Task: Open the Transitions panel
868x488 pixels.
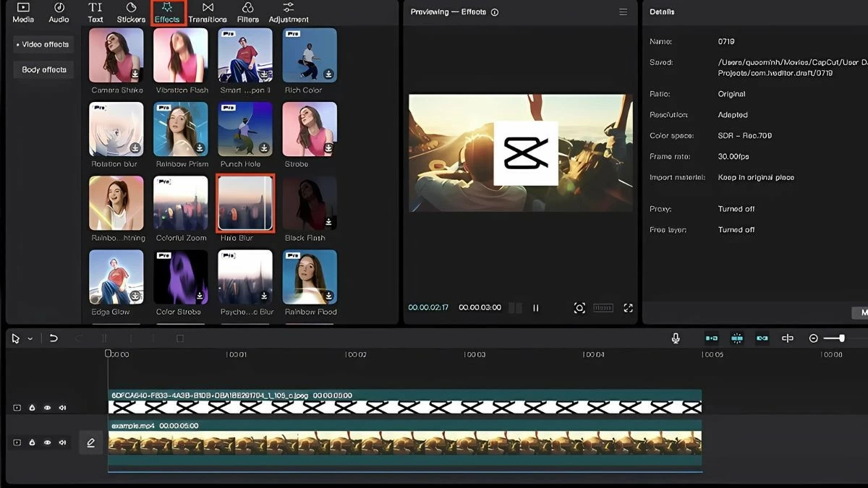Action: pyautogui.click(x=208, y=12)
